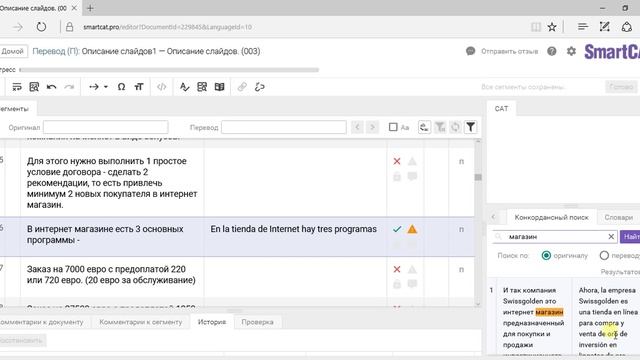Toggle the Aa case-sensitive checkbox
Screen dimensions: 640x360
click(393, 127)
